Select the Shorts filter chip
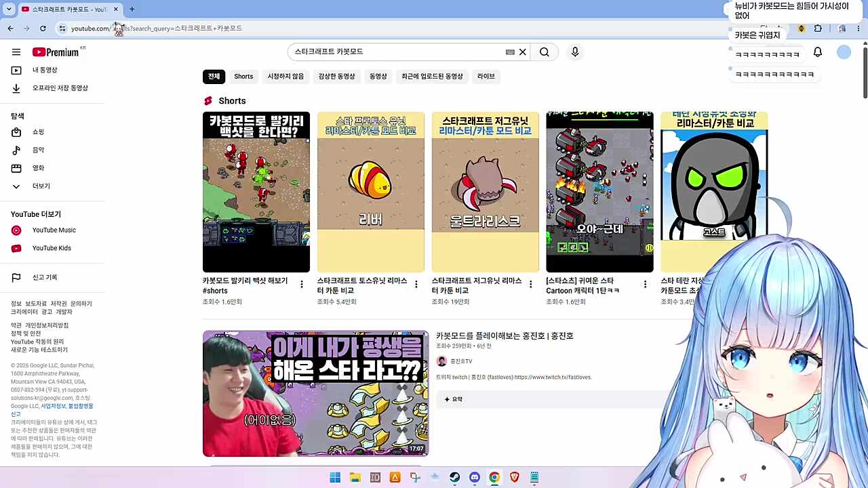 click(243, 77)
